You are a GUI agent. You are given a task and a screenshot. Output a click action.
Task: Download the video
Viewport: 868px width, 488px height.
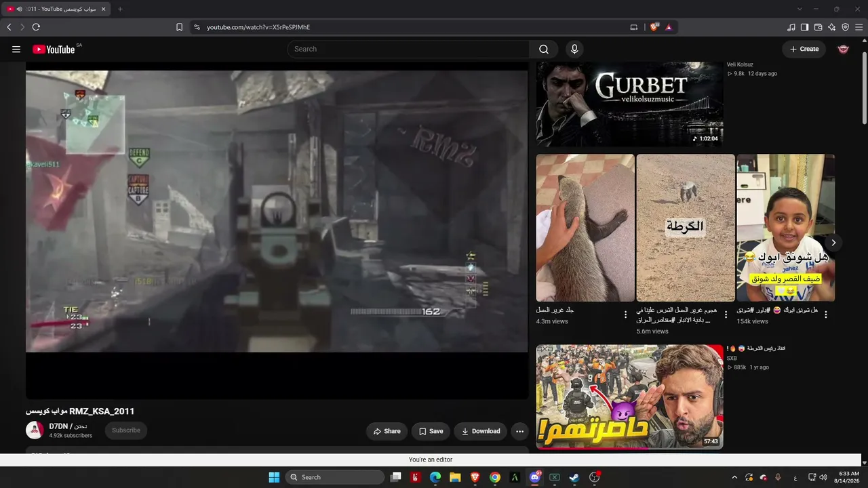click(x=480, y=431)
